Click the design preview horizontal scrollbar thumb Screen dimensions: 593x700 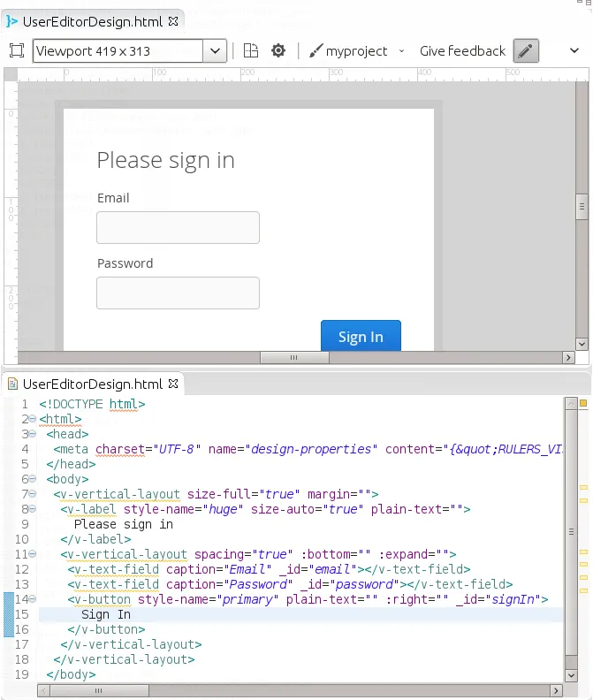click(294, 358)
